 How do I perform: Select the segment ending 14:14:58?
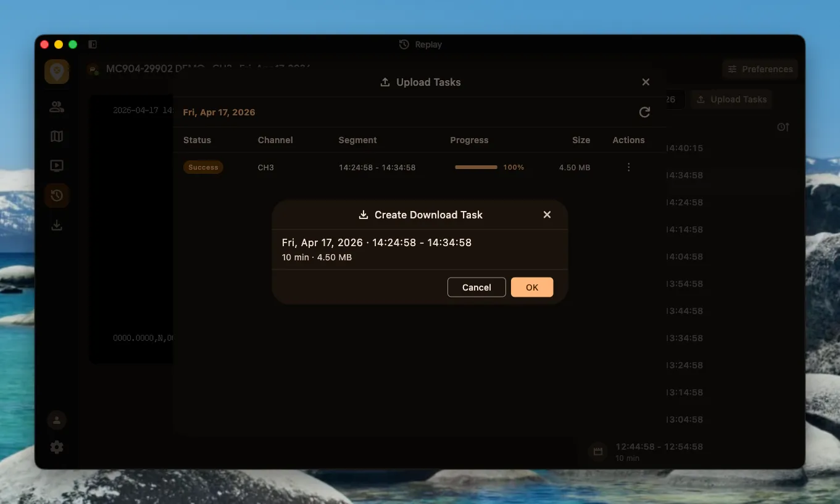684,229
